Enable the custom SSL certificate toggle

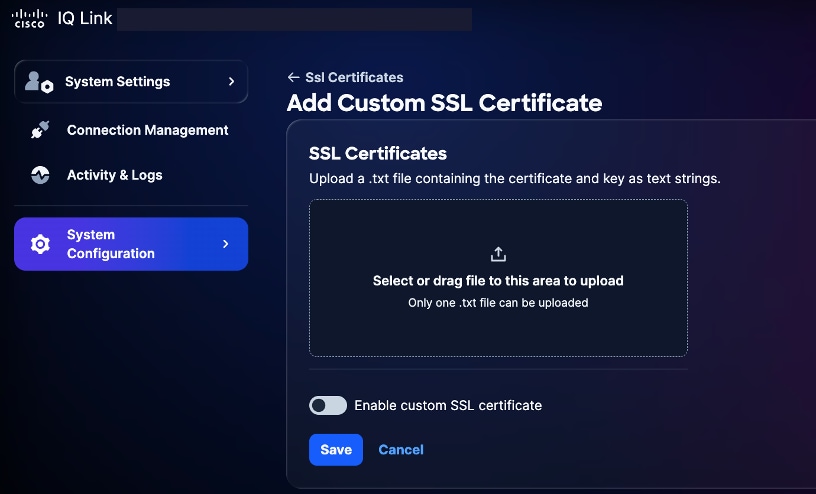pyautogui.click(x=328, y=406)
